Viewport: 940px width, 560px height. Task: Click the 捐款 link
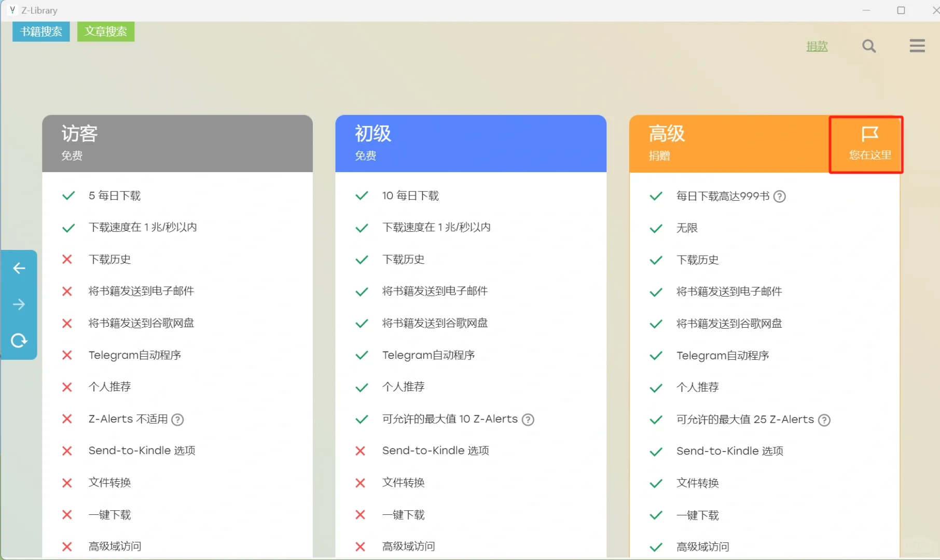point(817,46)
